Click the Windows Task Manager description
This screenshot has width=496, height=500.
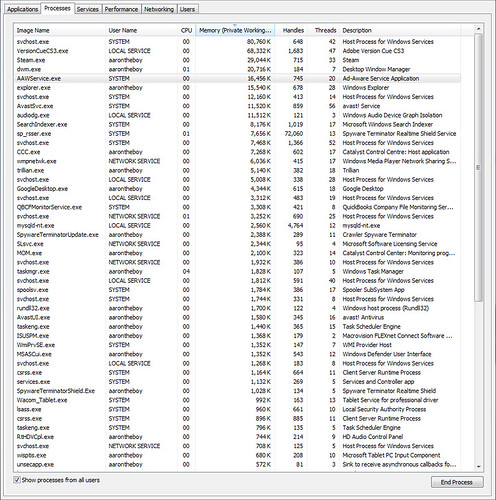(373, 272)
